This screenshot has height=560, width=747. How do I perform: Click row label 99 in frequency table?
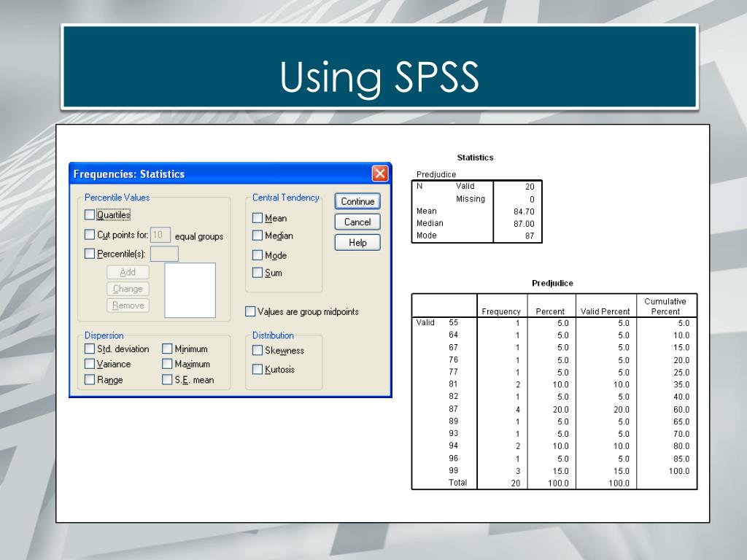[453, 470]
